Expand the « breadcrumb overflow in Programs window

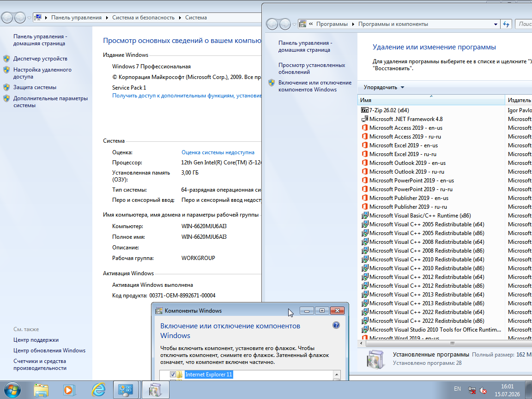311,24
